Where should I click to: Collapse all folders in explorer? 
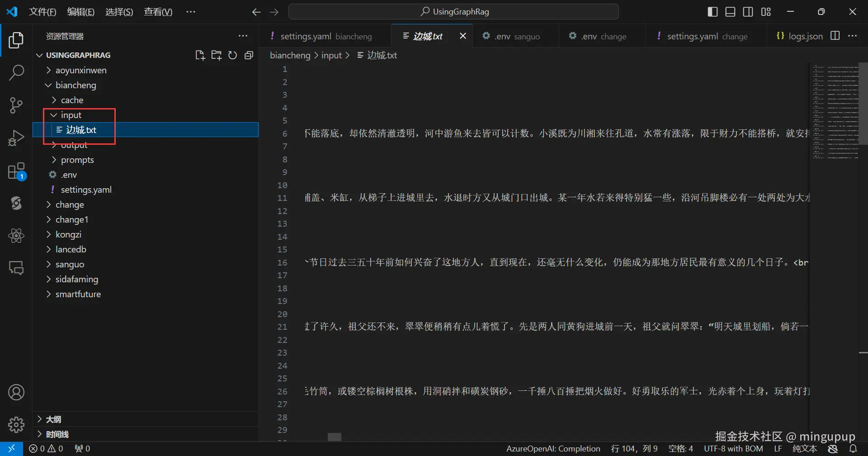[x=249, y=55]
